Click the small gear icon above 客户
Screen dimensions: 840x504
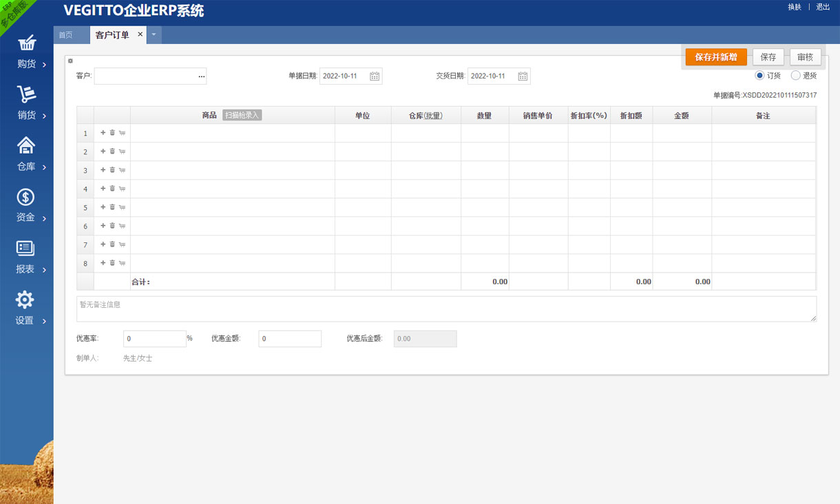70,61
